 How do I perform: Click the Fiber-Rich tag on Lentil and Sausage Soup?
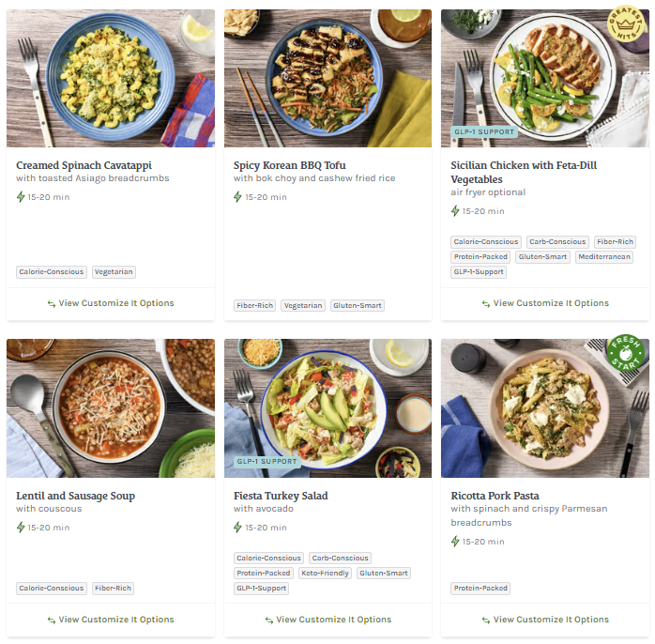click(x=113, y=589)
